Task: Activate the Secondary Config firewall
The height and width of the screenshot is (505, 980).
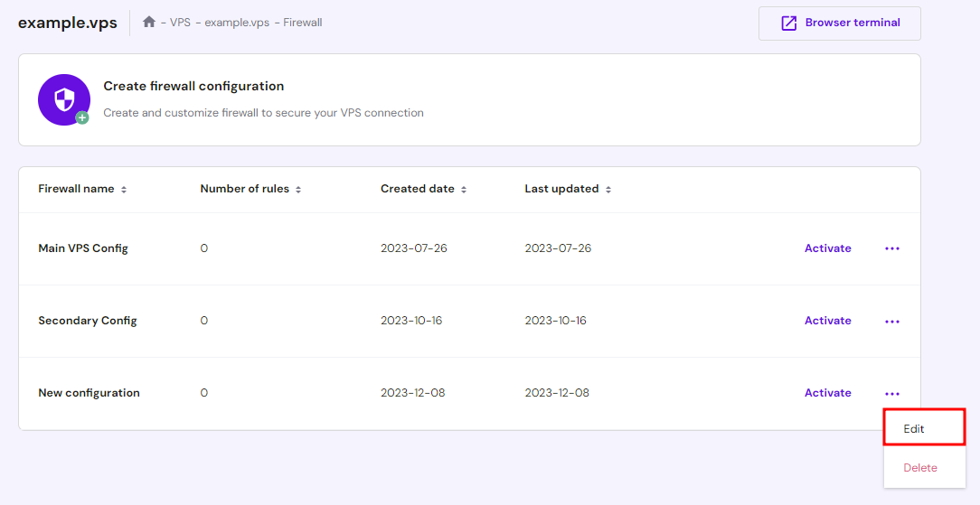Action: 827,321
